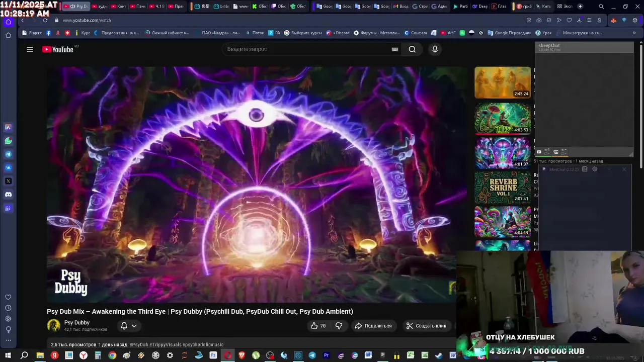The width and height of the screenshot is (644, 362).
Task: Open the browser downloads icon in toolbar
Action: 579,20
